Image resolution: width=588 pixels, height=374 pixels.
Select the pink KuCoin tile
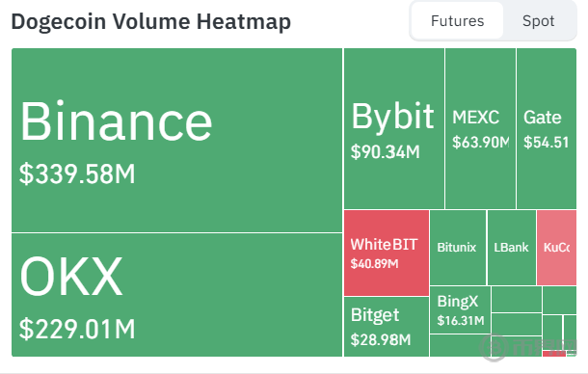pos(556,248)
